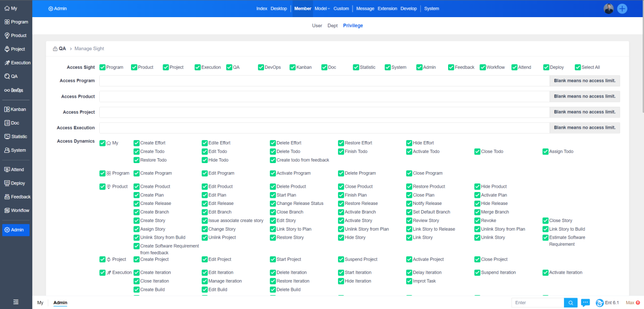Open DevOps in the sidebar
The width and height of the screenshot is (644, 309).
coord(16,90)
